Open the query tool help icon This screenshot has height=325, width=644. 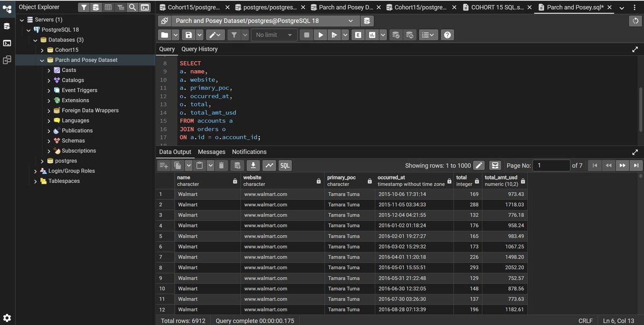[x=447, y=35]
